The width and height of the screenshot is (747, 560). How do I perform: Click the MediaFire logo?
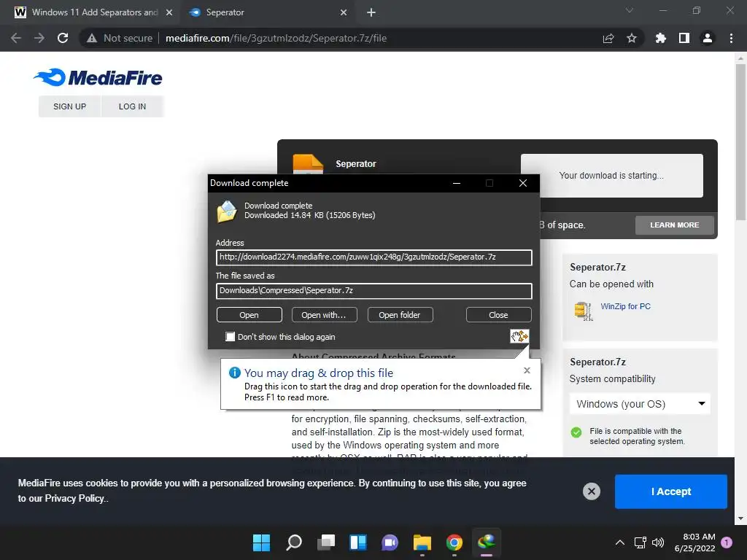point(98,77)
